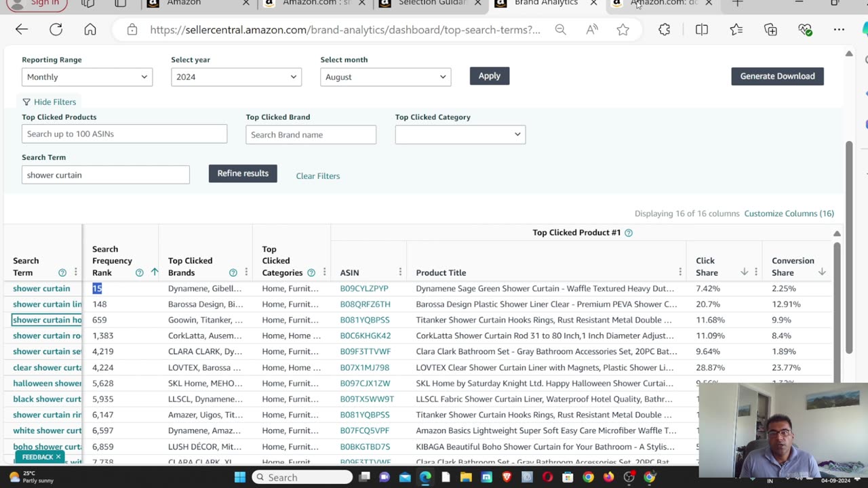Switch to the last Amazon.com browser tab
Image resolution: width=868 pixels, height=488 pixels.
[x=661, y=3]
